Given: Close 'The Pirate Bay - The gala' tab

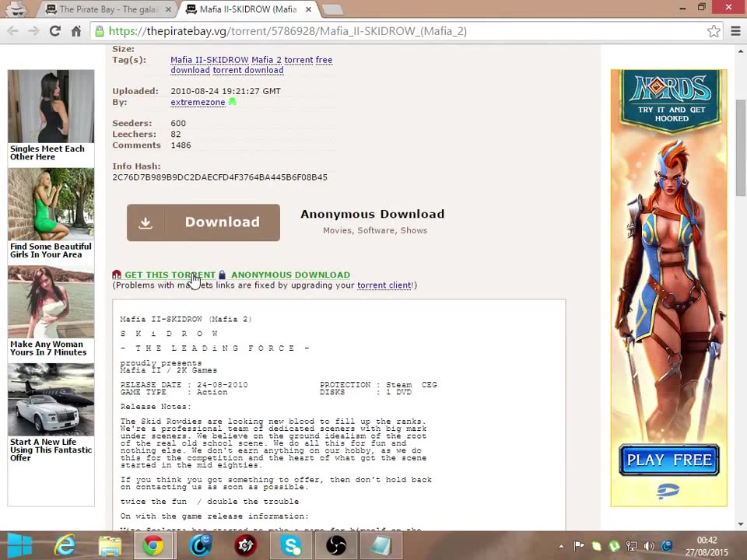Looking at the screenshot, I should [168, 9].
